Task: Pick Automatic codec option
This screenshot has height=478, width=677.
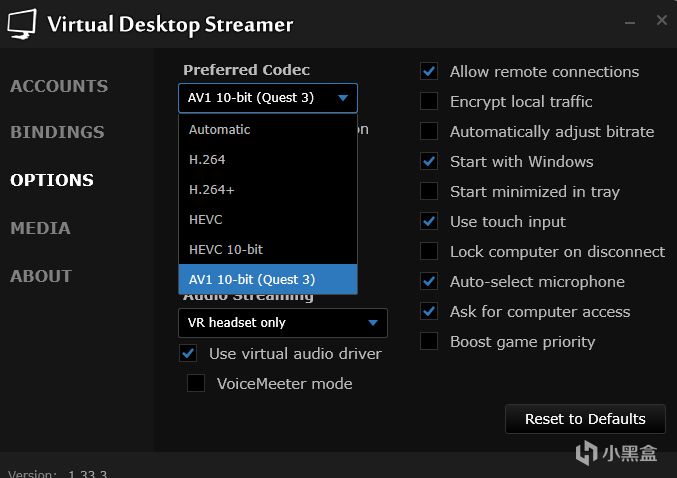Action: (x=219, y=129)
